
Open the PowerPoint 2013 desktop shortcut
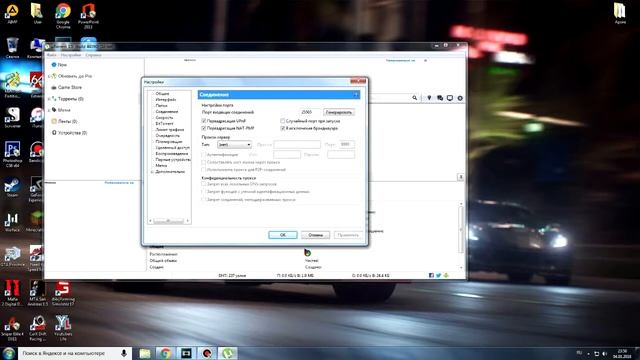(x=88, y=15)
